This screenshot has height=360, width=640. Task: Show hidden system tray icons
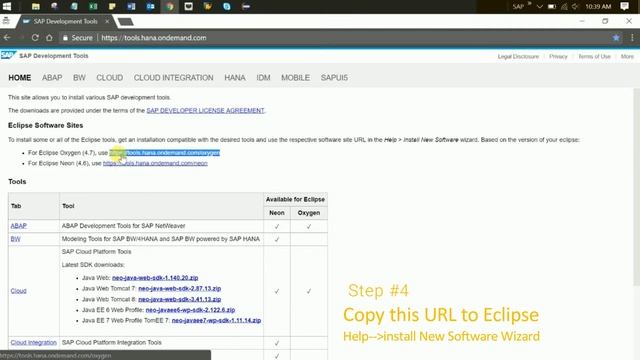click(x=540, y=7)
